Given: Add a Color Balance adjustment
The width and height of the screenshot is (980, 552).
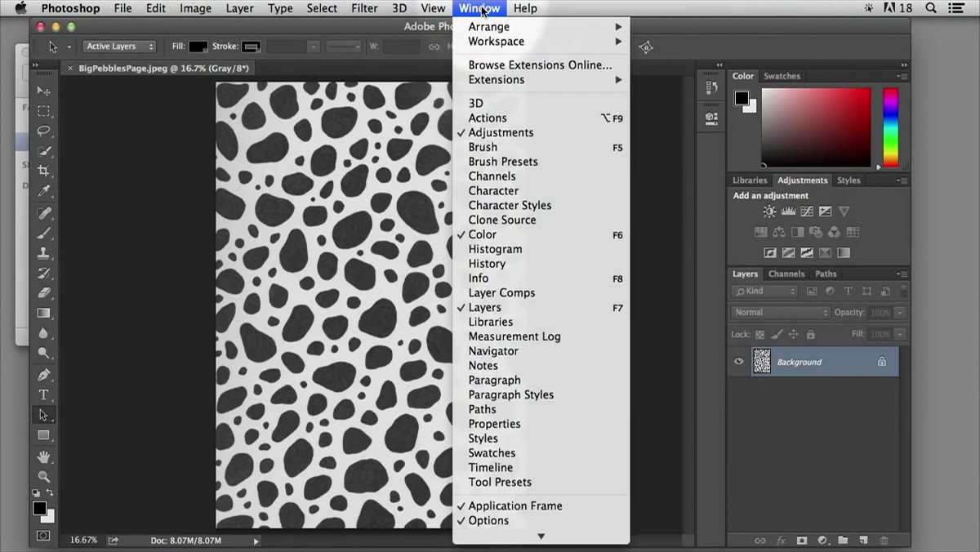Looking at the screenshot, I should click(779, 233).
